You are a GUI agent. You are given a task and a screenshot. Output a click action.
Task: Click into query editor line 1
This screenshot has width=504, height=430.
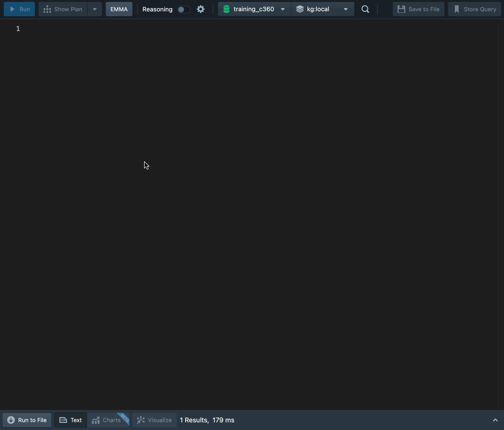[191, 29]
